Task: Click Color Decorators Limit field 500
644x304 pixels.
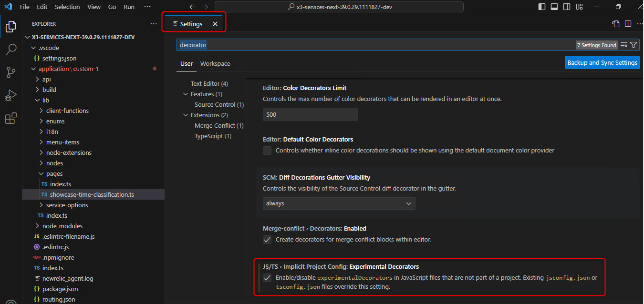Action: point(311,114)
